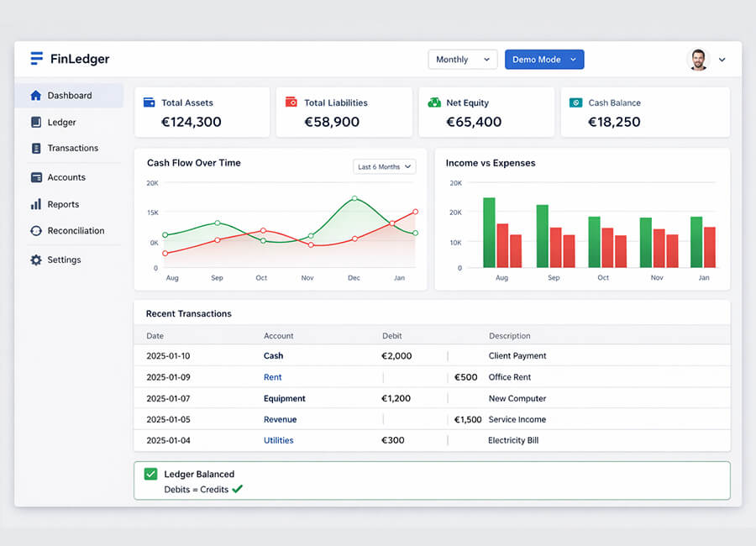Expand the user profile menu chevron
This screenshot has width=756, height=546.
pos(722,60)
